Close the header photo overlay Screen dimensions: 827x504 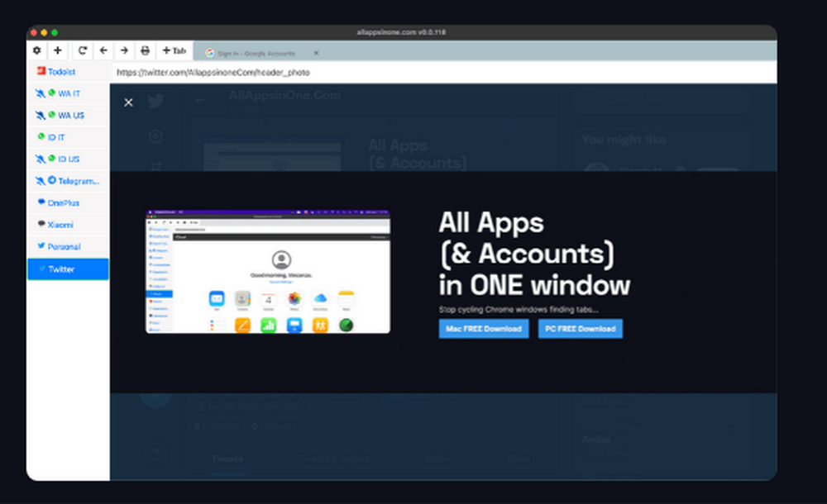tap(128, 102)
